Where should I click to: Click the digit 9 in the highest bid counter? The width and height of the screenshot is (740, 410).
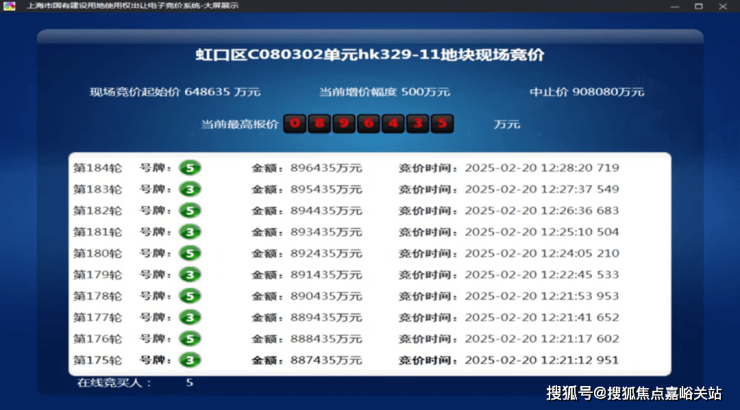coord(344,124)
